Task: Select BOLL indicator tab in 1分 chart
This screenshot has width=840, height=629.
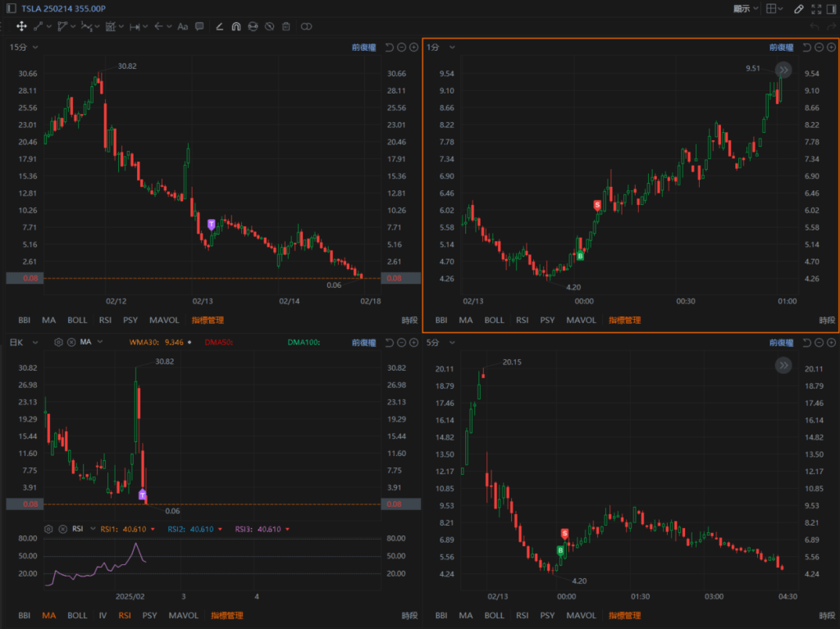Action: (494, 320)
